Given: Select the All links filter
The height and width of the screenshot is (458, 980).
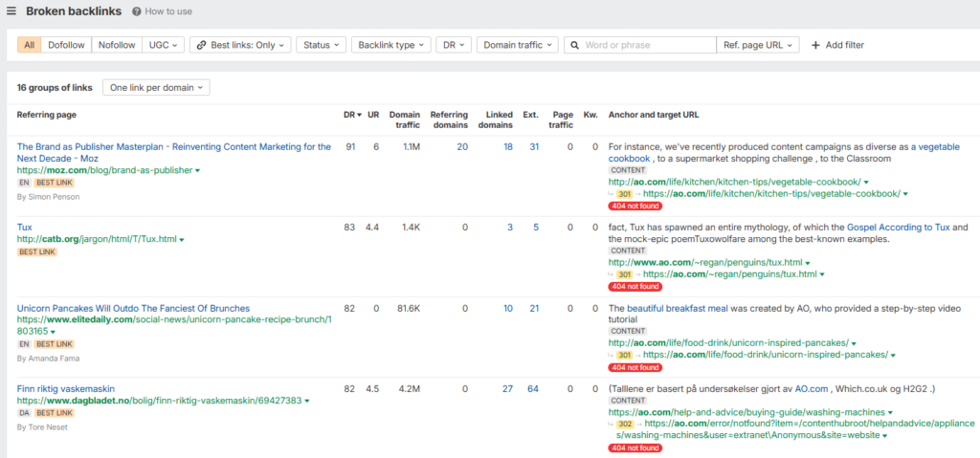Looking at the screenshot, I should click(30, 45).
